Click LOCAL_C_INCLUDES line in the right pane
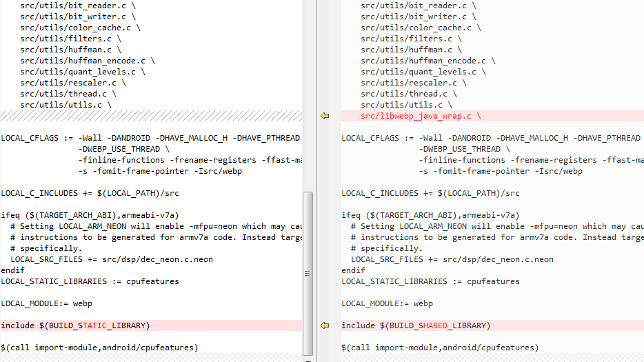Viewport: 644px width, 362px height. pyautogui.click(x=430, y=193)
